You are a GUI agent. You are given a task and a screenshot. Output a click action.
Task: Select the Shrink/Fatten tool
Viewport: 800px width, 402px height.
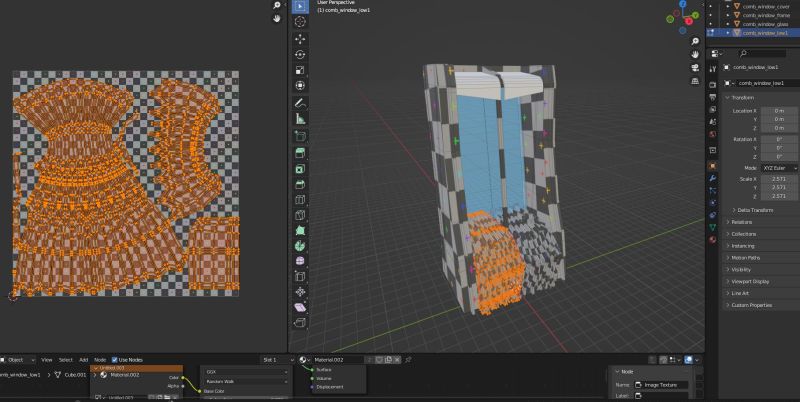click(x=300, y=292)
